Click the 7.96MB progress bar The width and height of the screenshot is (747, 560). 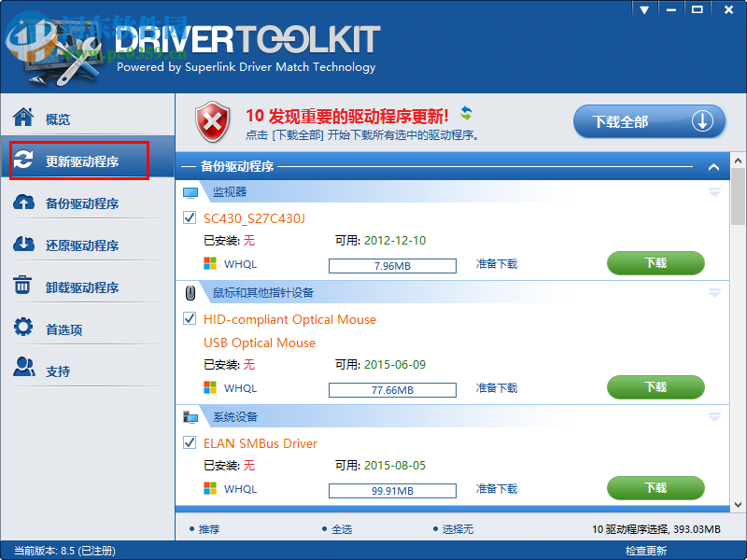pos(392,265)
